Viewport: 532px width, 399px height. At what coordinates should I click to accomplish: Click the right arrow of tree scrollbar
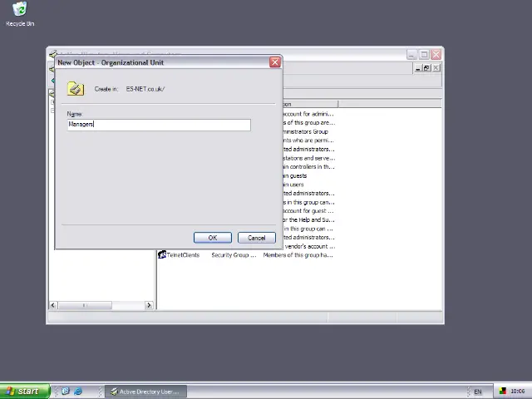point(149,305)
